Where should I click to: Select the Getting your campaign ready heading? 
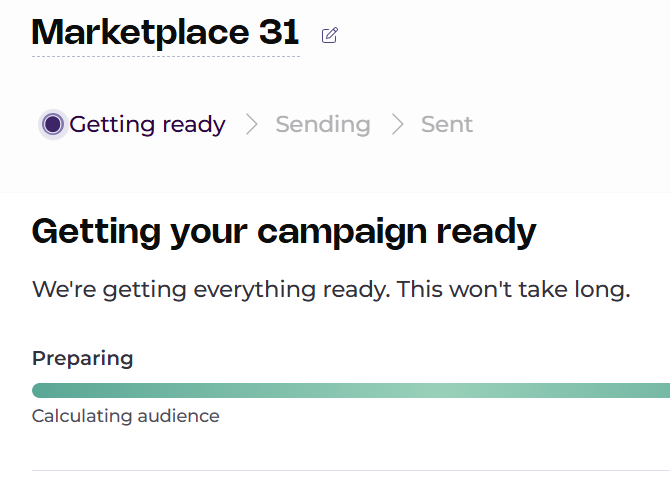[284, 232]
